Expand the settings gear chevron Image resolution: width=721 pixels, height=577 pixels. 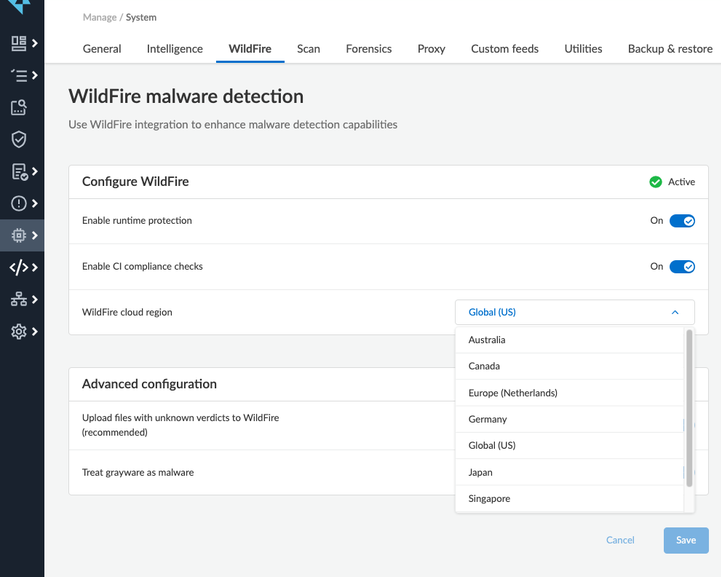(35, 331)
